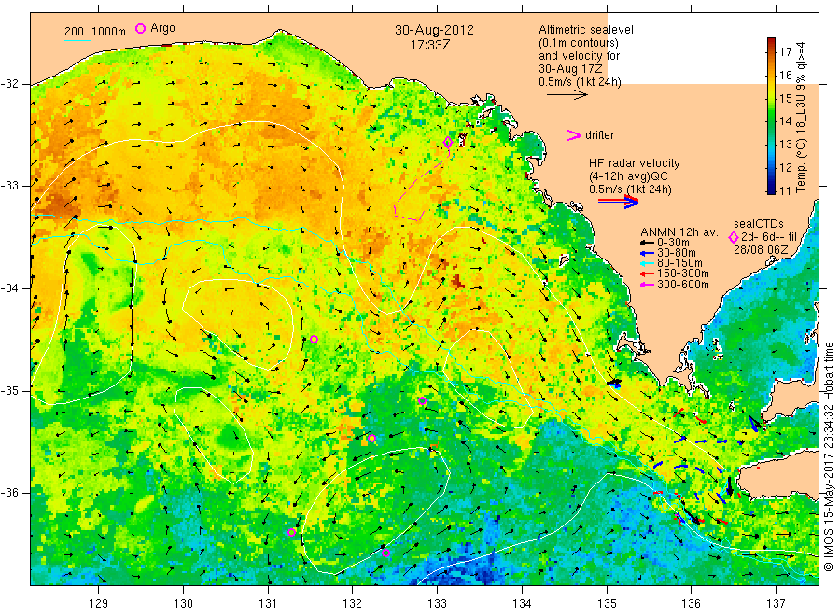Viewport: 840px width, 616px height.
Task: Click the cyan 80-150m ANMN arrow
Action: point(647,263)
